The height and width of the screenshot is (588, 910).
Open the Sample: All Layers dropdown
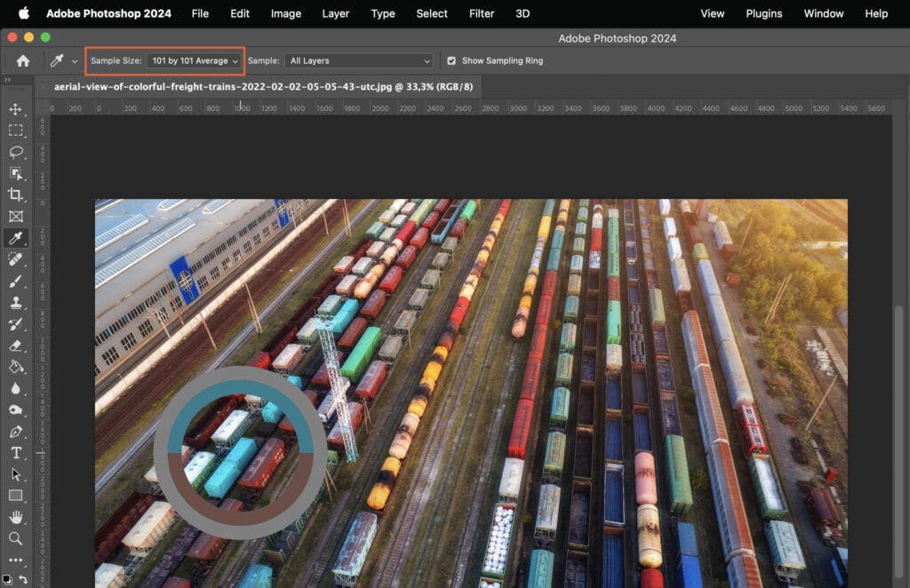[x=358, y=60]
